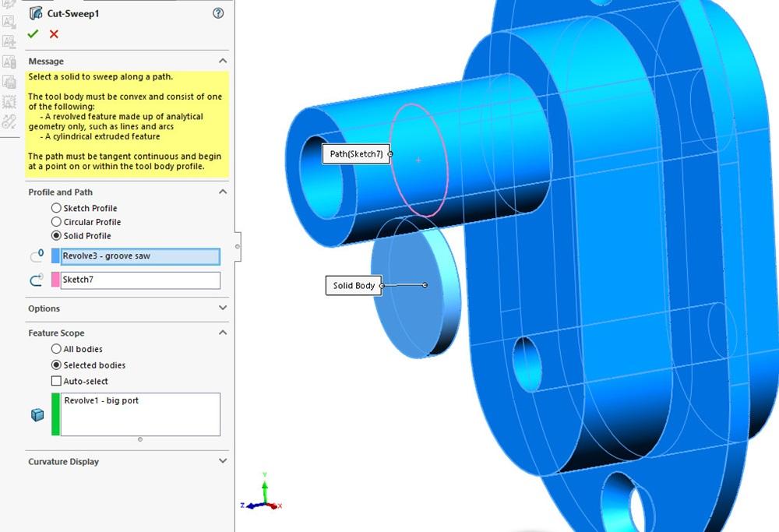The image size is (779, 532).
Task: Collapse the Message section
Action: 222,62
